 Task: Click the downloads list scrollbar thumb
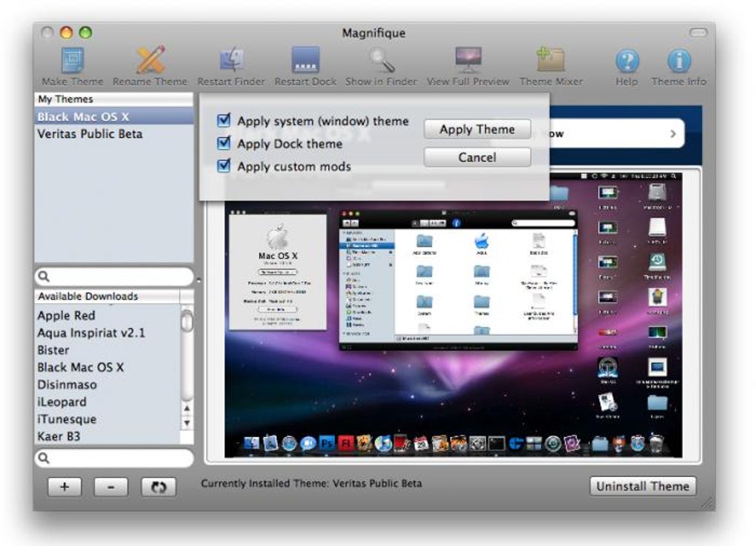point(187,321)
